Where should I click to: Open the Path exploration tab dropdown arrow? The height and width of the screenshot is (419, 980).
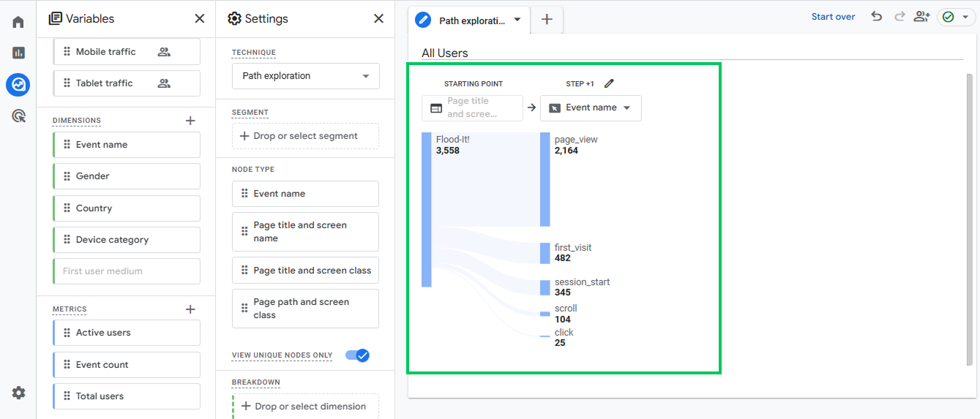coord(517,20)
